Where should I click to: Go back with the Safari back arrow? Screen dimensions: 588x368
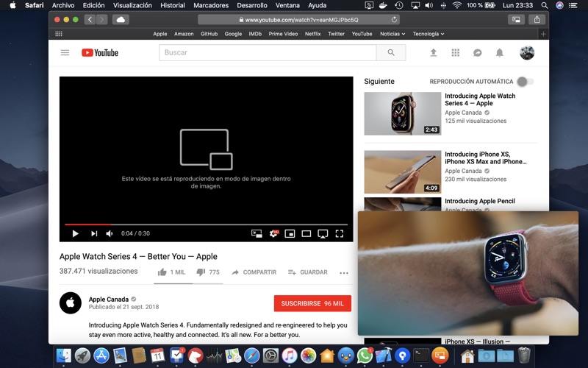90,20
